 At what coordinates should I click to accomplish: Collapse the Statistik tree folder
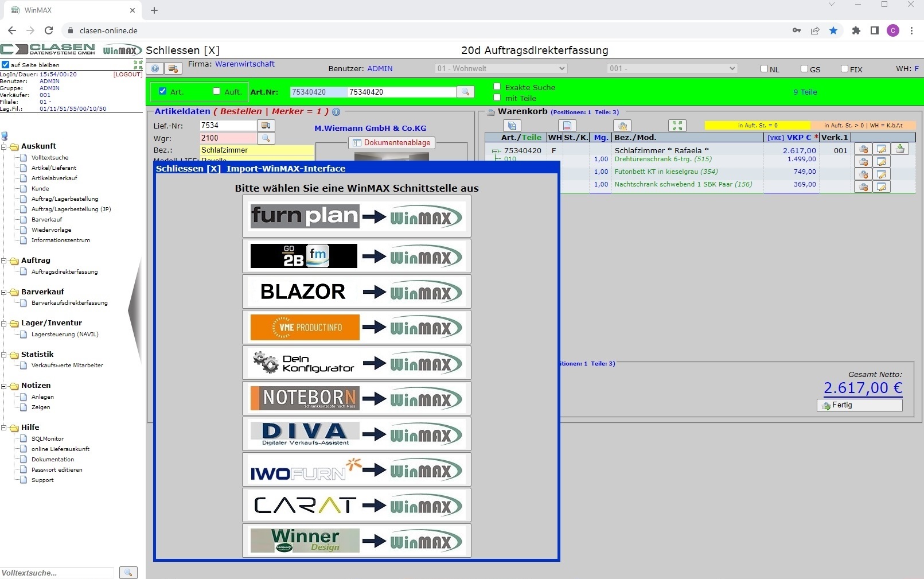[x=4, y=355]
